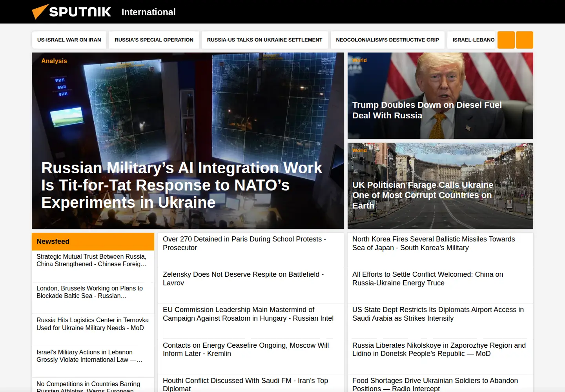Click World label on the Farage story card
The height and width of the screenshot is (392, 565).
coord(359,150)
